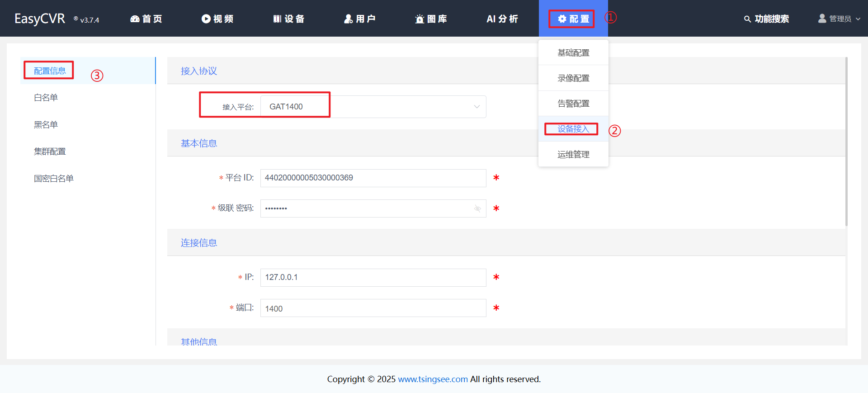Open the 管理员 account dropdown arrow
This screenshot has width=868, height=393.
(858, 19)
